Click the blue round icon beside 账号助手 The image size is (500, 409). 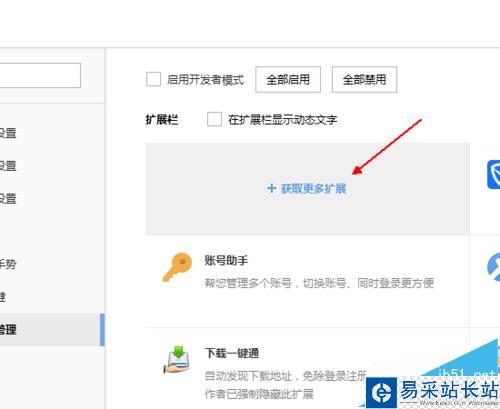click(x=494, y=267)
